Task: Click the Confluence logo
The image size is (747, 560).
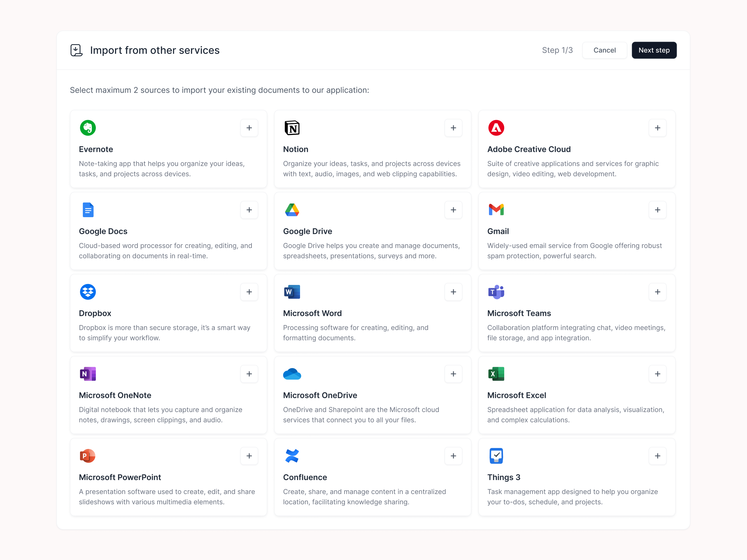Action: point(292,456)
